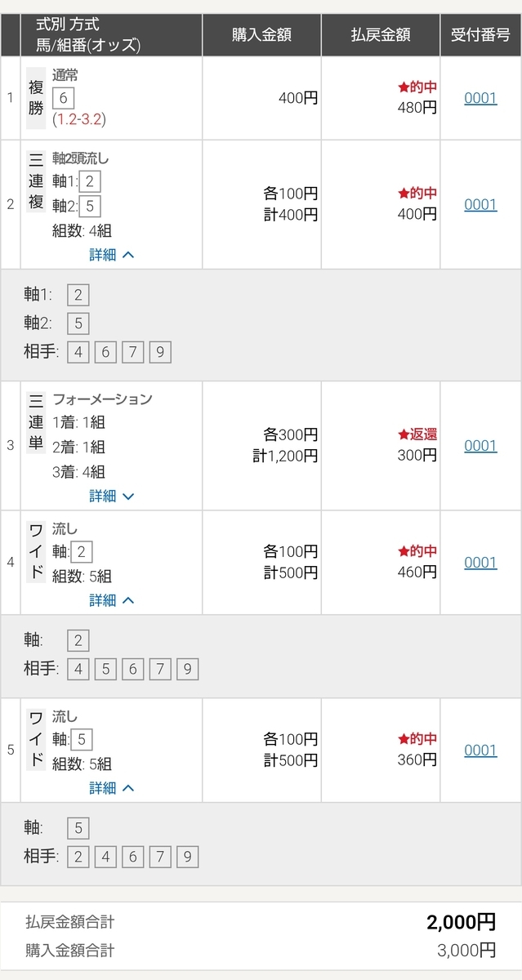
Task: Open receipt number 0001 for 三連単 bet
Action: (x=480, y=445)
